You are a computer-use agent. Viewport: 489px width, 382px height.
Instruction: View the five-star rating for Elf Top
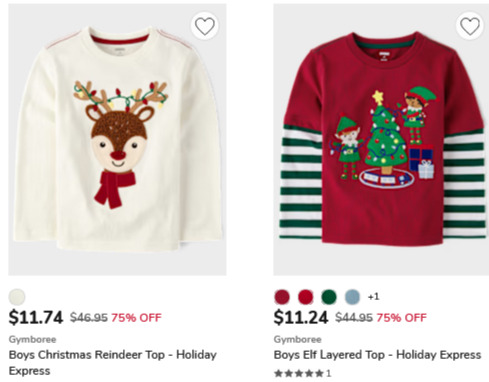click(299, 373)
